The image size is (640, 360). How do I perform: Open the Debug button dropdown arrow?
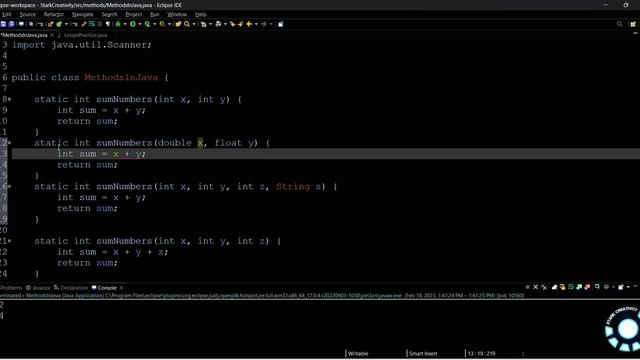click(x=125, y=24)
